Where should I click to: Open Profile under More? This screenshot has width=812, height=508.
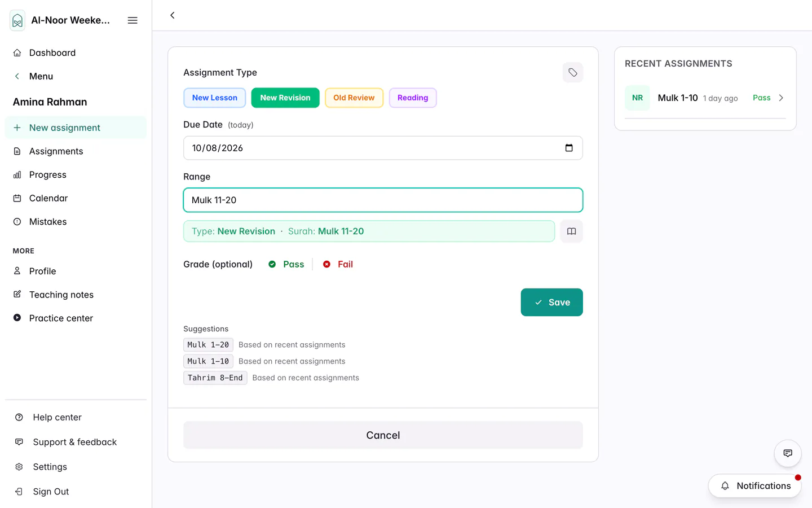(76, 271)
